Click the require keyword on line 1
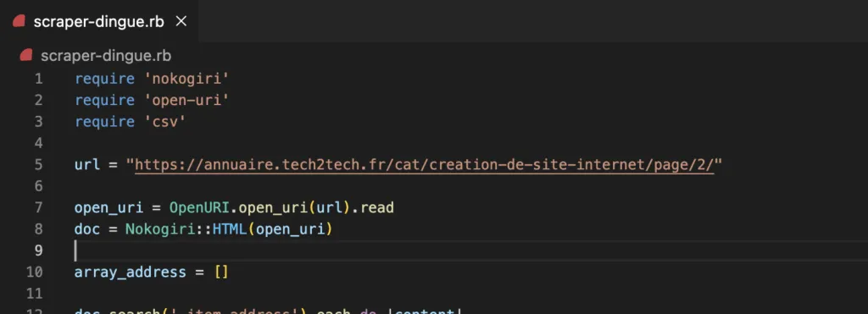This screenshot has height=314, width=868. click(104, 79)
